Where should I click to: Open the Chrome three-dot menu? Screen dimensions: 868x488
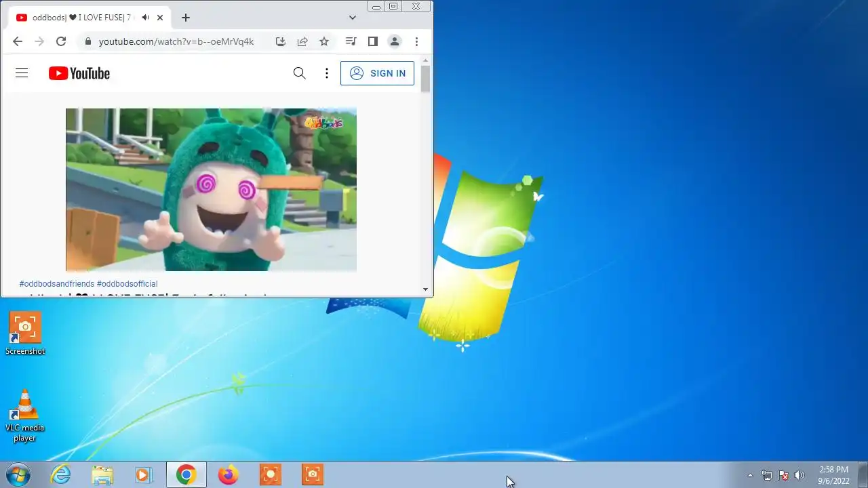click(416, 41)
